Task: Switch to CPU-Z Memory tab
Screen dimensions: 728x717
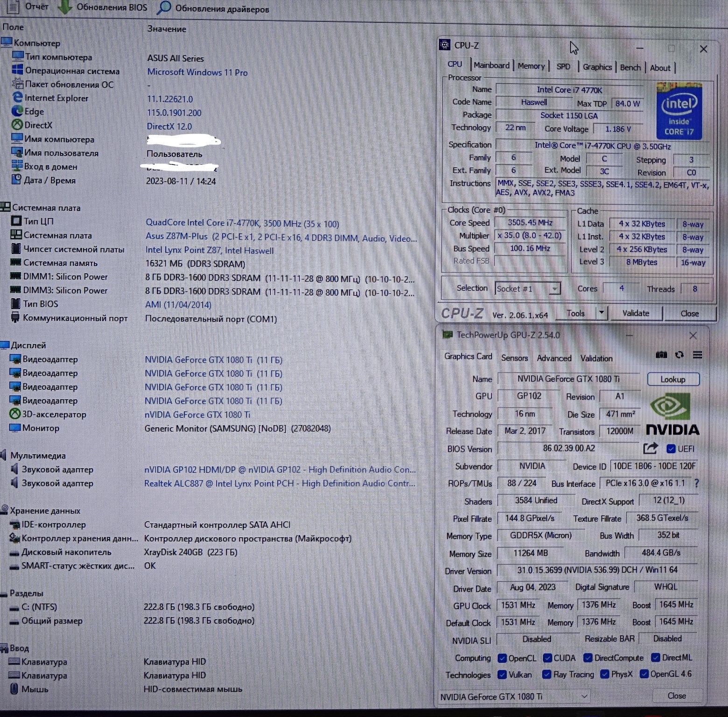Action: coord(531,66)
